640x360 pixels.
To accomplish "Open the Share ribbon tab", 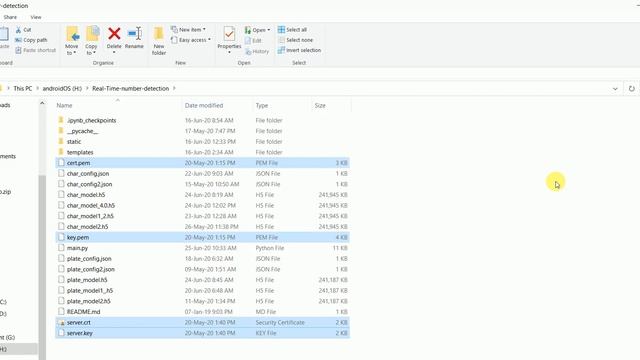I will coord(10,17).
